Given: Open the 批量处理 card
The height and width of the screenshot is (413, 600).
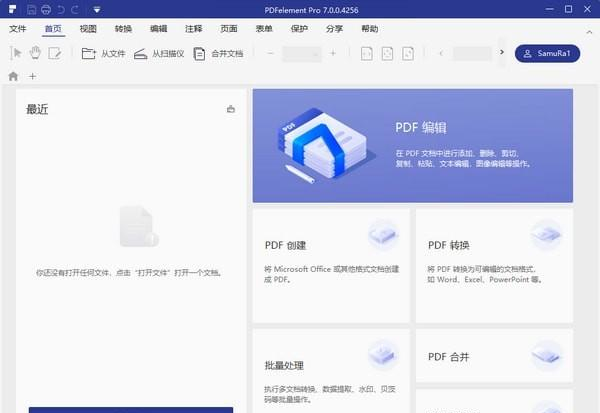Looking at the screenshot, I should tap(331, 371).
